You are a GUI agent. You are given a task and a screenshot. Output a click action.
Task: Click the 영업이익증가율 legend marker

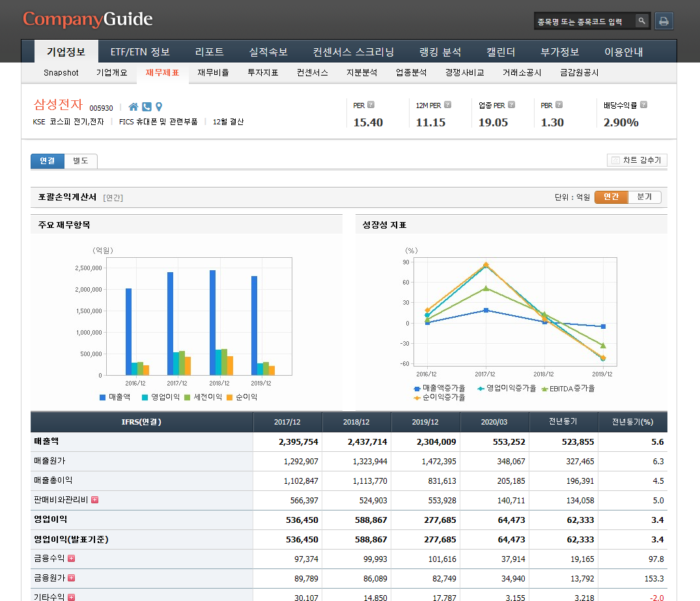tap(481, 389)
